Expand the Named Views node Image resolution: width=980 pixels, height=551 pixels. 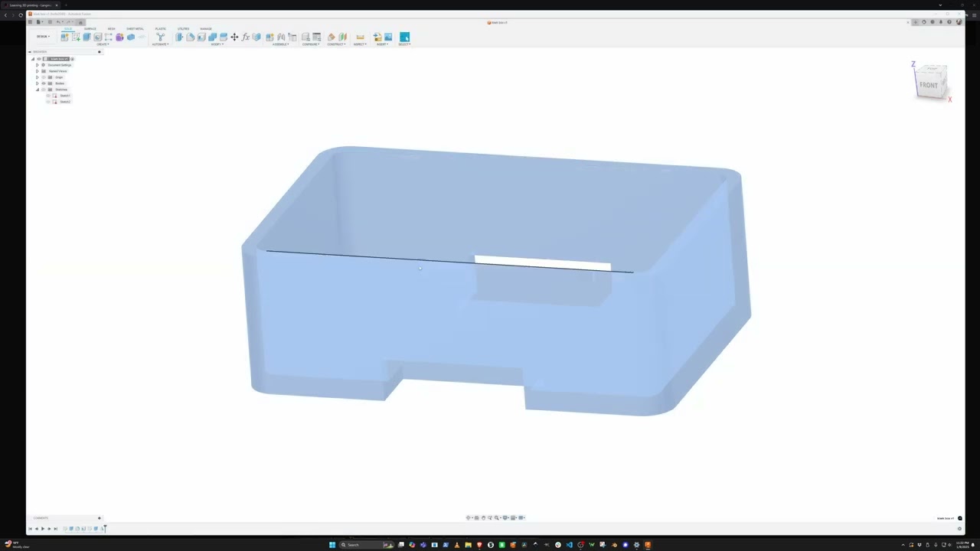tap(38, 71)
